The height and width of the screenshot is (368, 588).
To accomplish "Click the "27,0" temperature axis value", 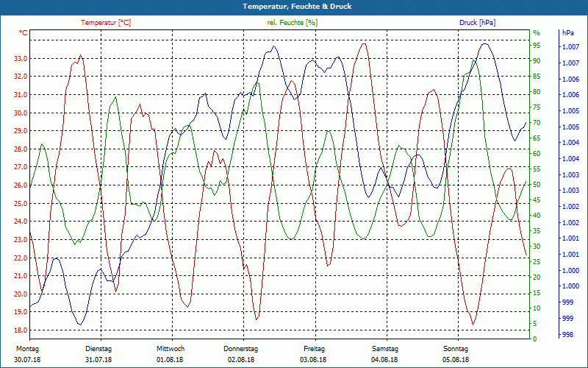I will pos(21,167).
